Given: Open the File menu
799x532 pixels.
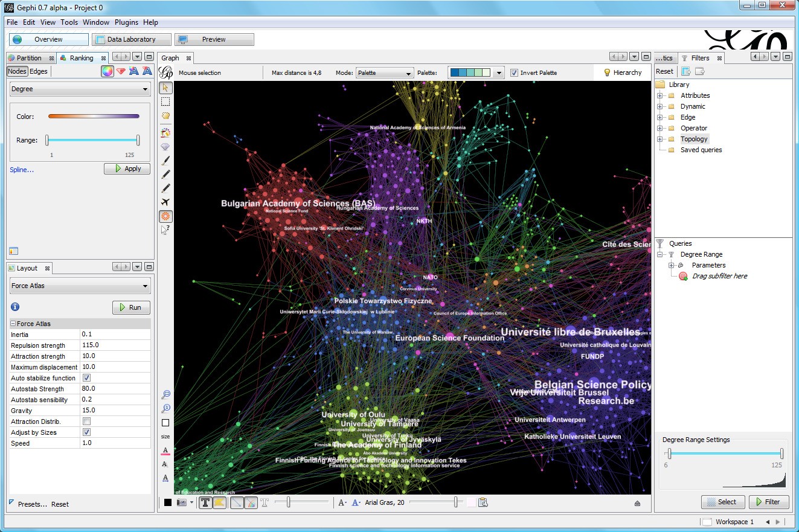Looking at the screenshot, I should pyautogui.click(x=12, y=22).
